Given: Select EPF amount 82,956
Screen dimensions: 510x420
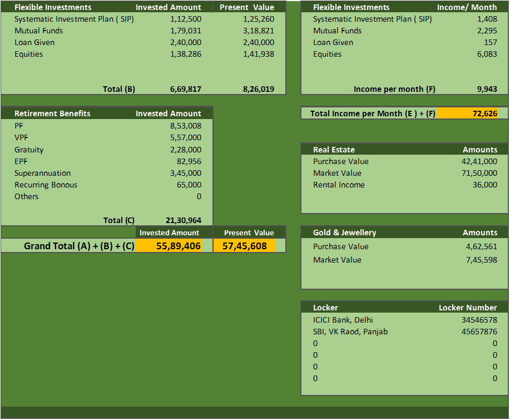Looking at the screenshot, I should click(189, 162).
